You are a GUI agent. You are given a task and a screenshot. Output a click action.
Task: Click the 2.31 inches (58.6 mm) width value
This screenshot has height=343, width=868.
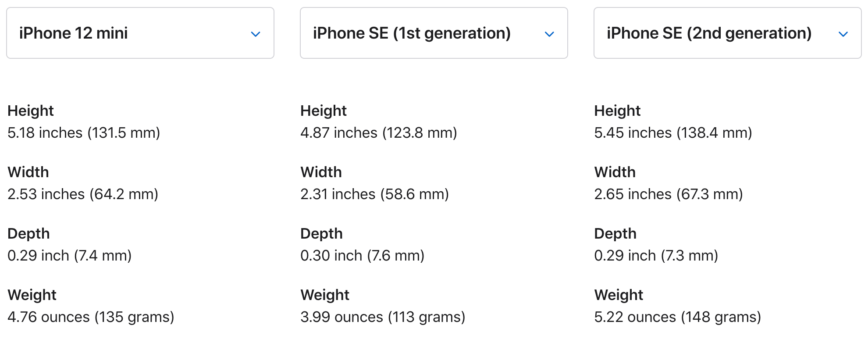[375, 194]
